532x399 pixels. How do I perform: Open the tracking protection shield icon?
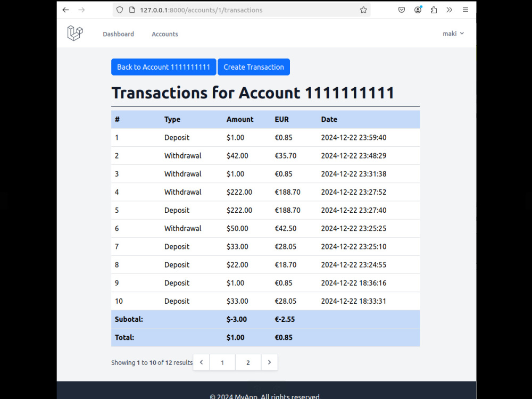119,10
